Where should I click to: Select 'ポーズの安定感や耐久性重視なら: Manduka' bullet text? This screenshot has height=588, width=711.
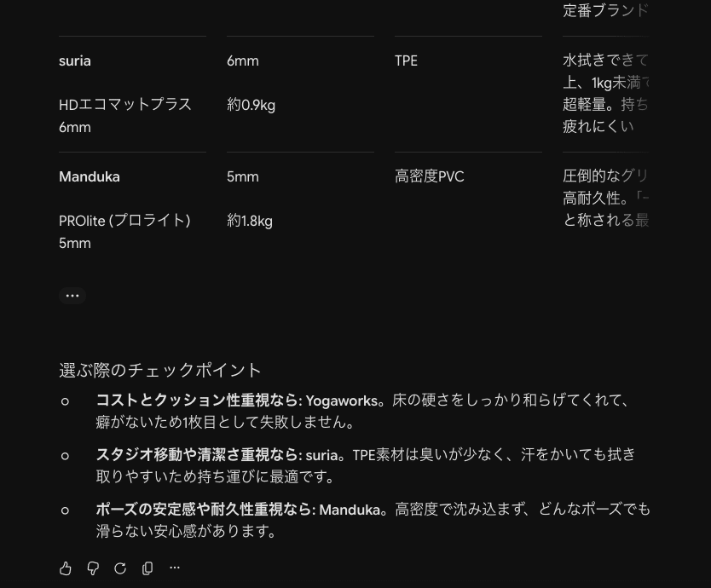pyautogui.click(x=238, y=510)
